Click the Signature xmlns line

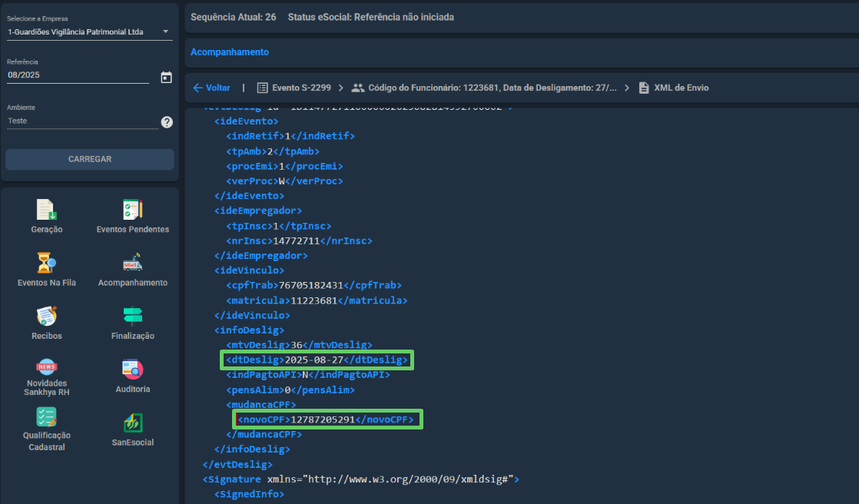click(360, 479)
